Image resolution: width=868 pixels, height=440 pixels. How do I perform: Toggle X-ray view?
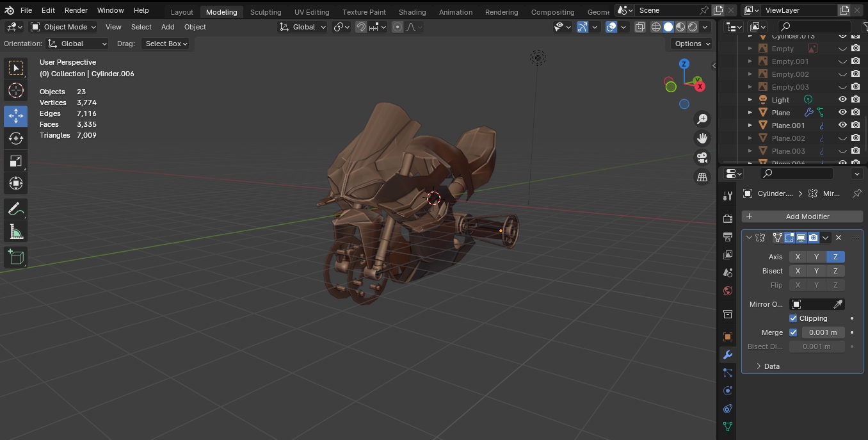(x=640, y=27)
